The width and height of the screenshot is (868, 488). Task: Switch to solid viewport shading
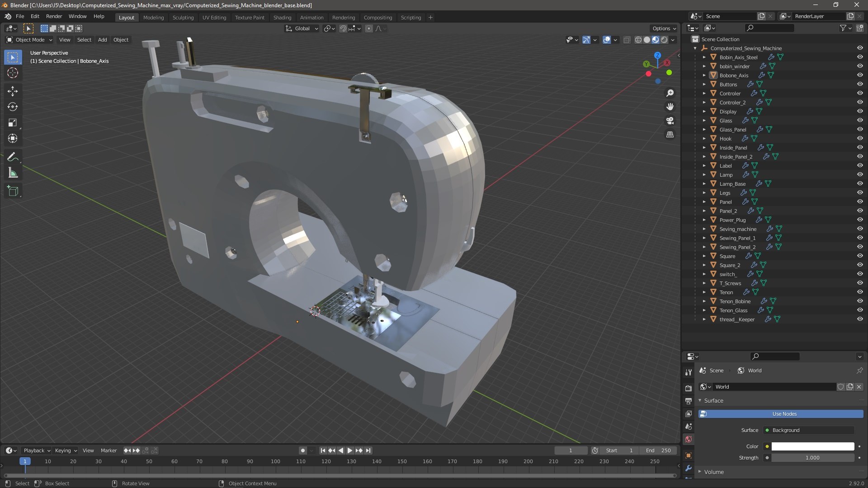point(647,40)
